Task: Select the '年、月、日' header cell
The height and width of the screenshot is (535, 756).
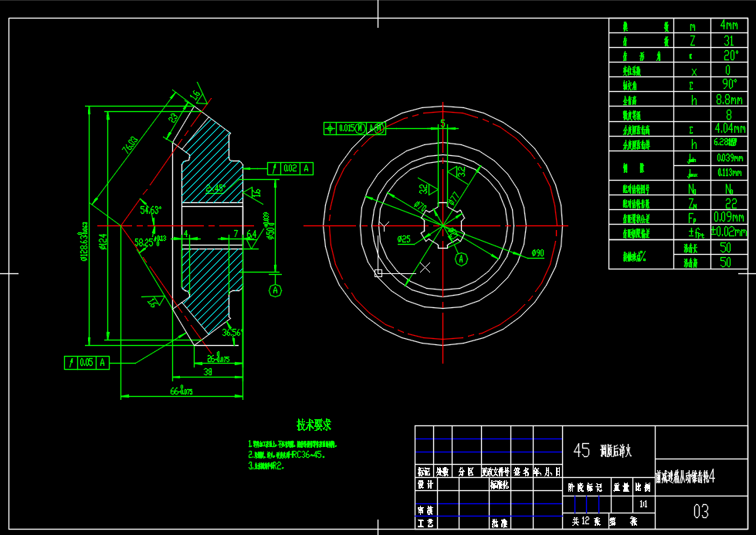Action: (x=548, y=472)
